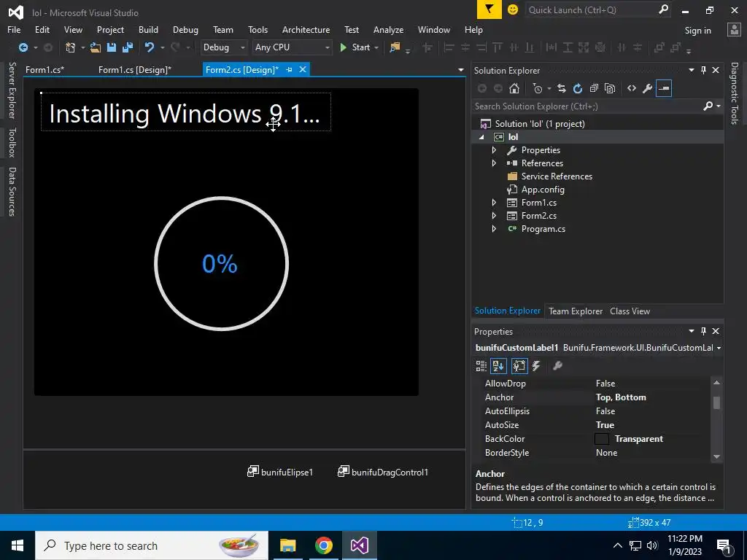The height and width of the screenshot is (560, 747).
Task: Open the Analyze menu
Action: [x=388, y=29]
